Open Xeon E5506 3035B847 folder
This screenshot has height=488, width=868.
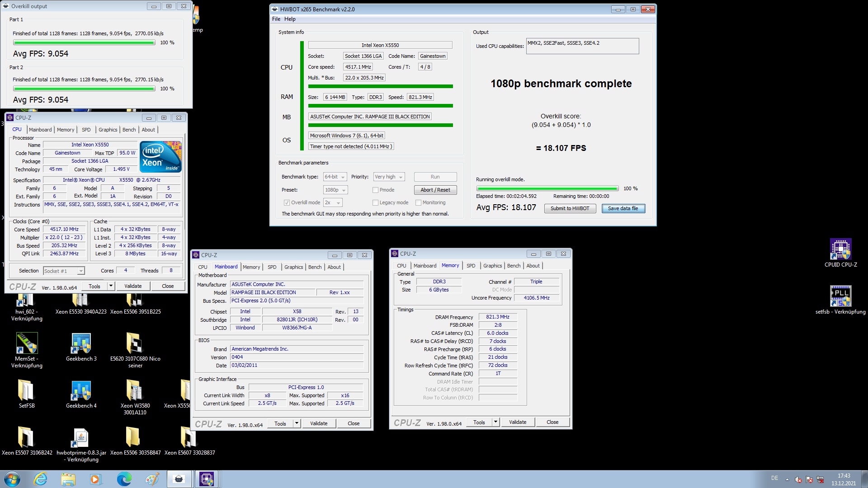pyautogui.click(x=135, y=441)
